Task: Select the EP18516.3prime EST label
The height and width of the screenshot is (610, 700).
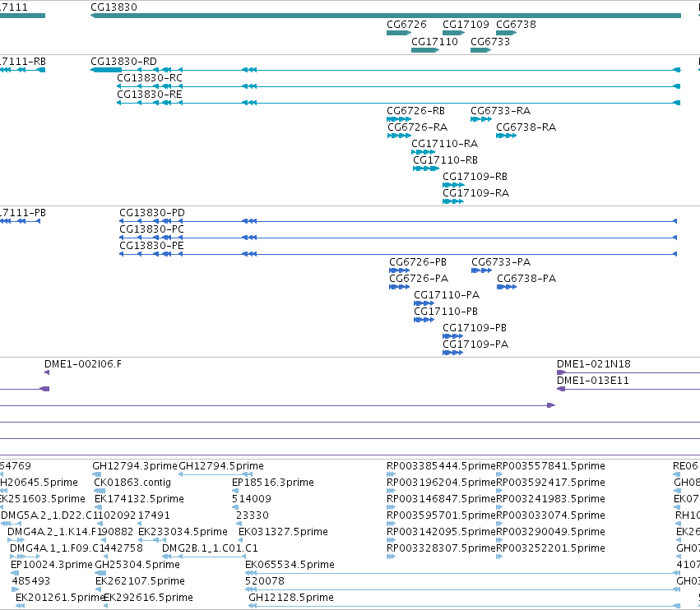Action: (x=273, y=483)
